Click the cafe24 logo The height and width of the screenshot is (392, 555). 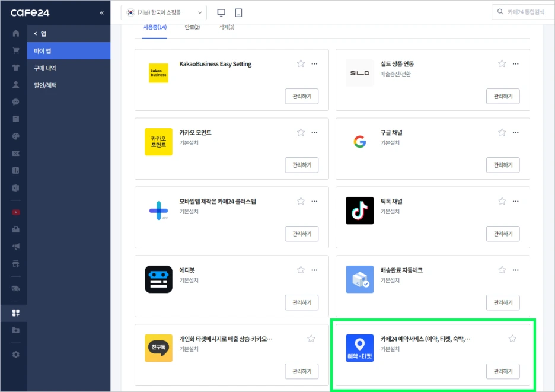[x=30, y=12]
